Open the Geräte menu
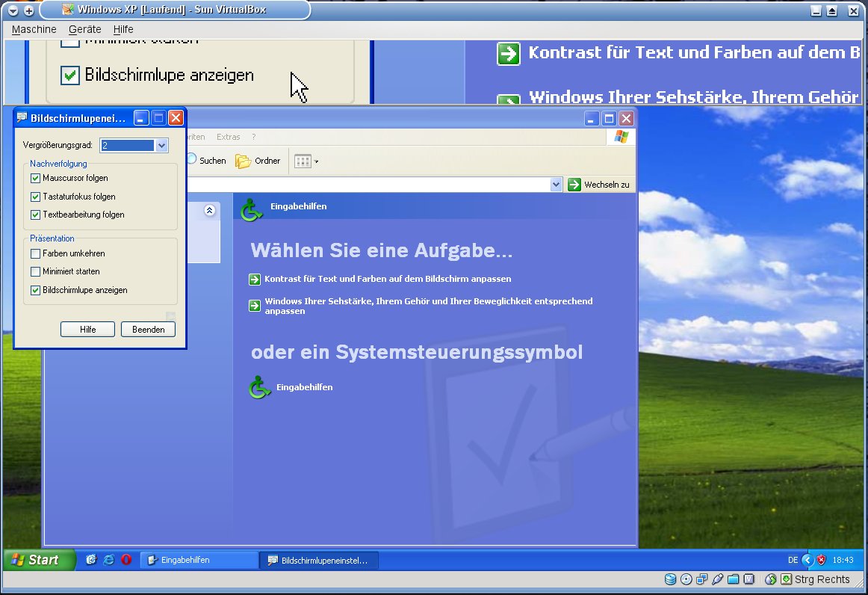868x595 pixels. (84, 29)
